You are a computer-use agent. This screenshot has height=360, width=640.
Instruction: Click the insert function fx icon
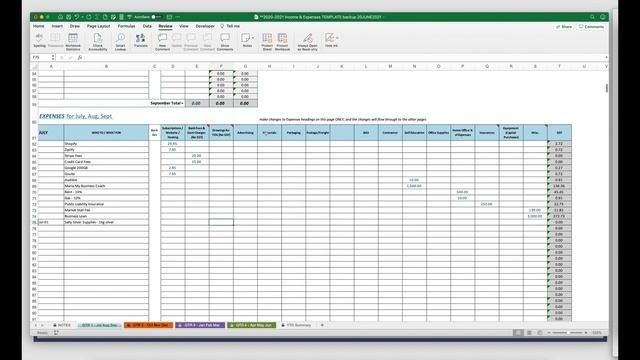pyautogui.click(x=80, y=58)
